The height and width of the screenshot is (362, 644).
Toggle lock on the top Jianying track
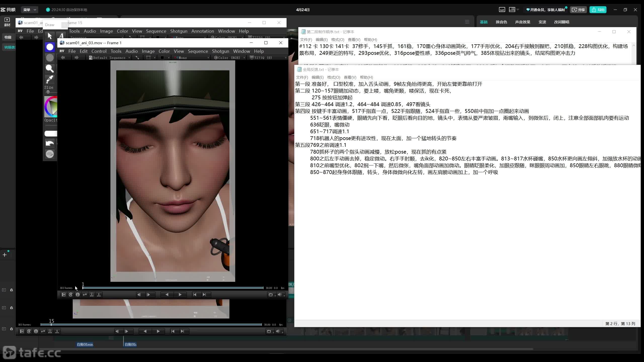pos(11,290)
